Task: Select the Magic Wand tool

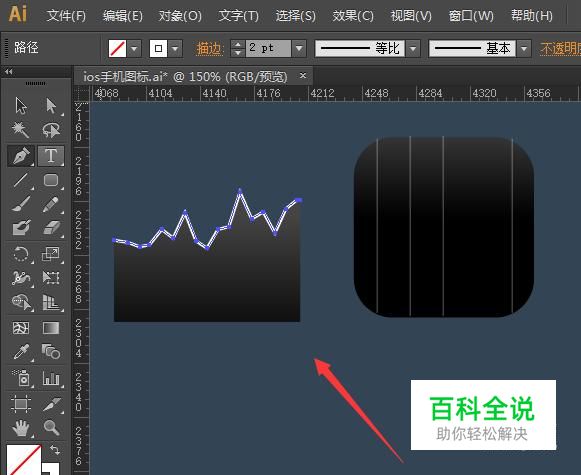Action: [x=21, y=130]
